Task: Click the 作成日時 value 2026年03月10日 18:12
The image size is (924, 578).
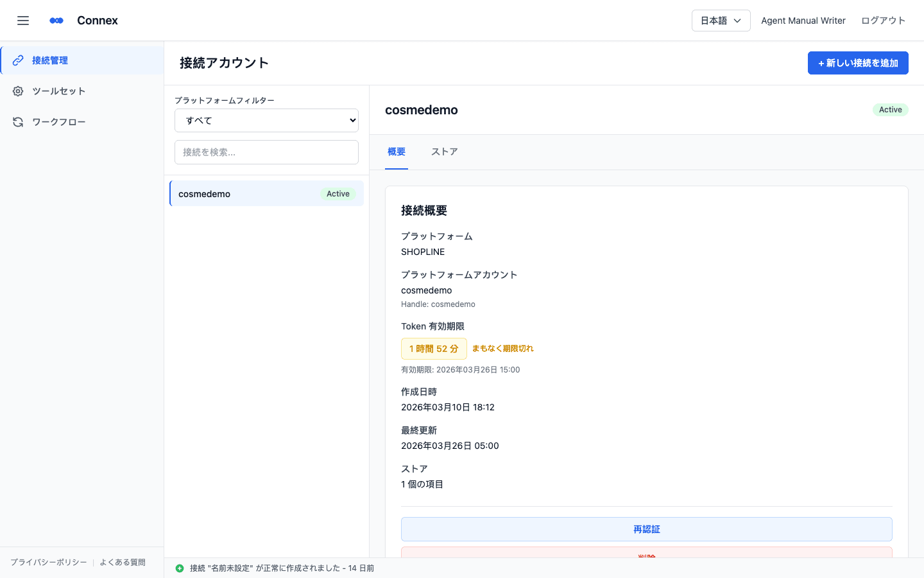Action: pos(448,407)
